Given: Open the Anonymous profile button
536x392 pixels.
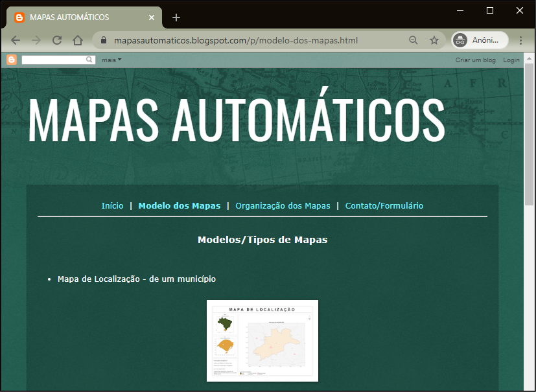Looking at the screenshot, I should click(x=480, y=40).
